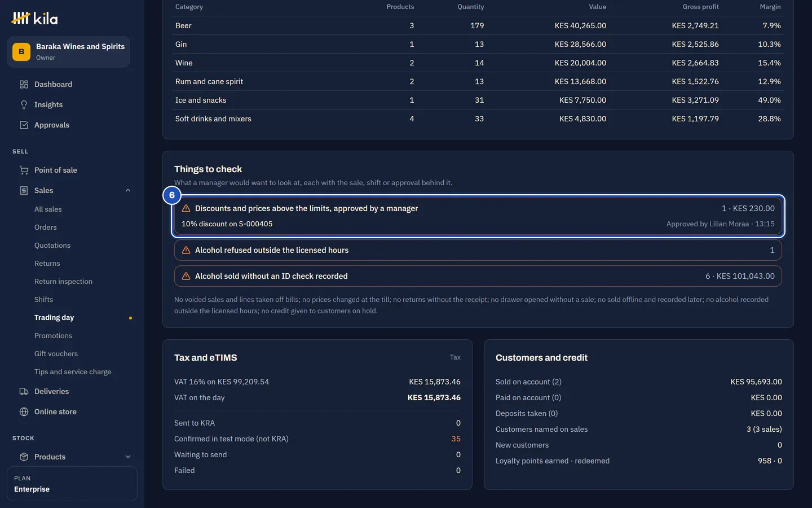Click the Sales receipt icon
Viewport: 812px width, 508px height.
[24, 191]
